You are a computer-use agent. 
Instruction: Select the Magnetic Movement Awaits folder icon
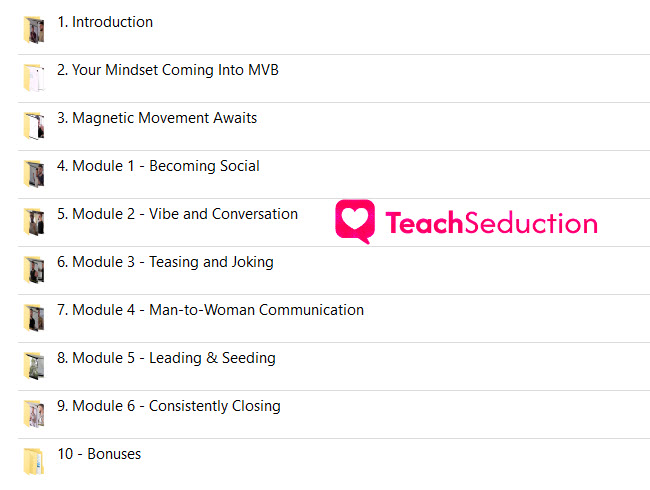point(34,126)
